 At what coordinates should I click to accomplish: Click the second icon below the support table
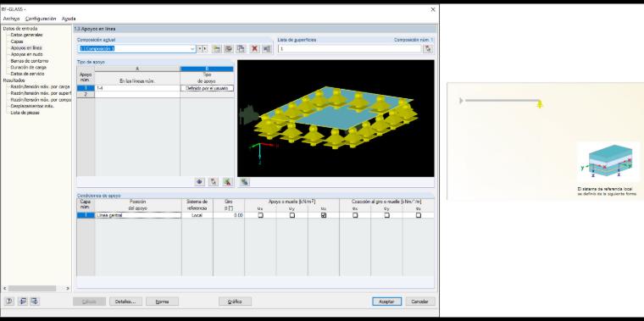pos(214,182)
